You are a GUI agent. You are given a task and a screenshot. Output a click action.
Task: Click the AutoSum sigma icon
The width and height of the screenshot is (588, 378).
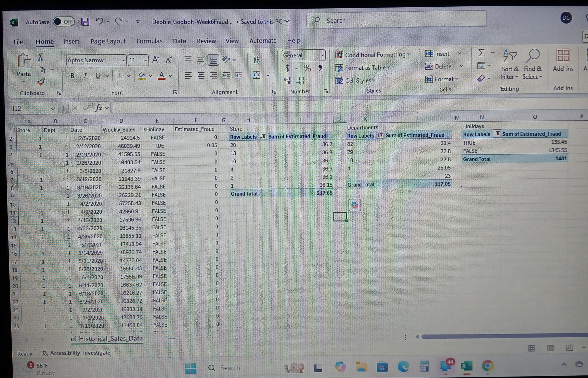pos(482,53)
